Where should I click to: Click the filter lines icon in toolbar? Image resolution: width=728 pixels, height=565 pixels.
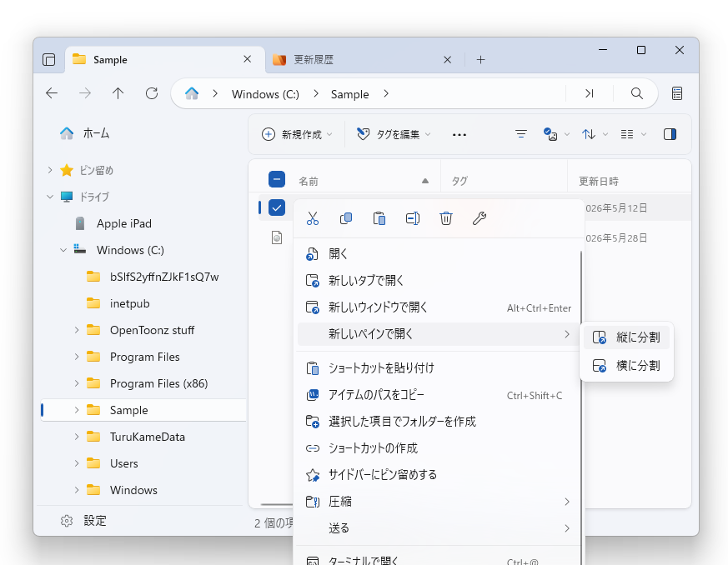pyautogui.click(x=521, y=134)
